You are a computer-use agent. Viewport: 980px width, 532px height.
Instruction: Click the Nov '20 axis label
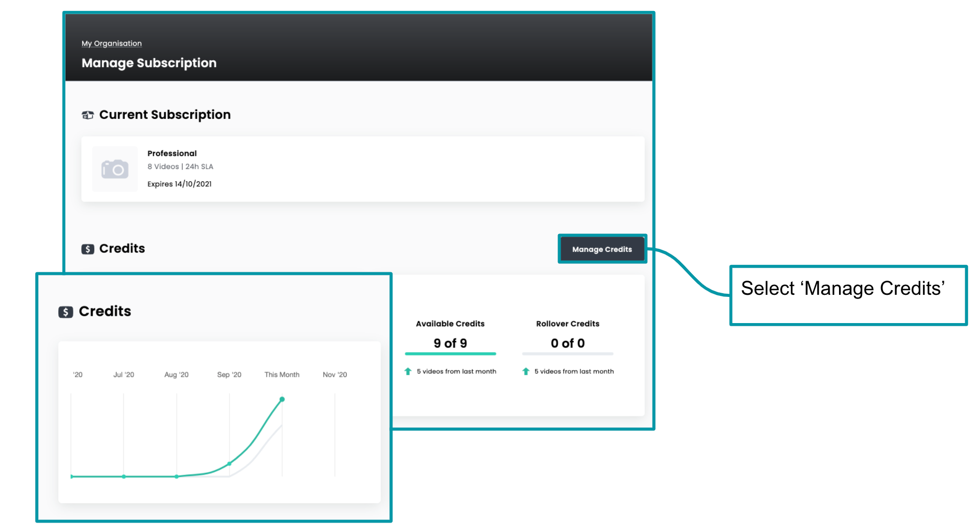[334, 375]
